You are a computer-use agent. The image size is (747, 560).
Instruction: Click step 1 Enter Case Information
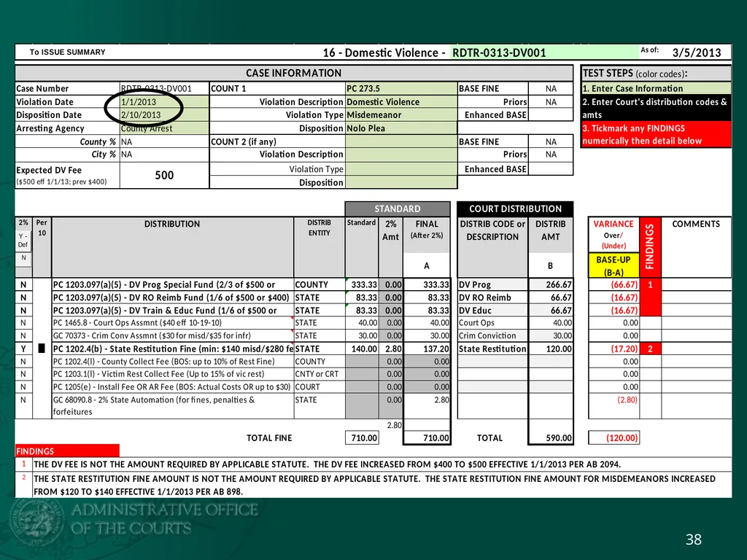pyautogui.click(x=656, y=88)
